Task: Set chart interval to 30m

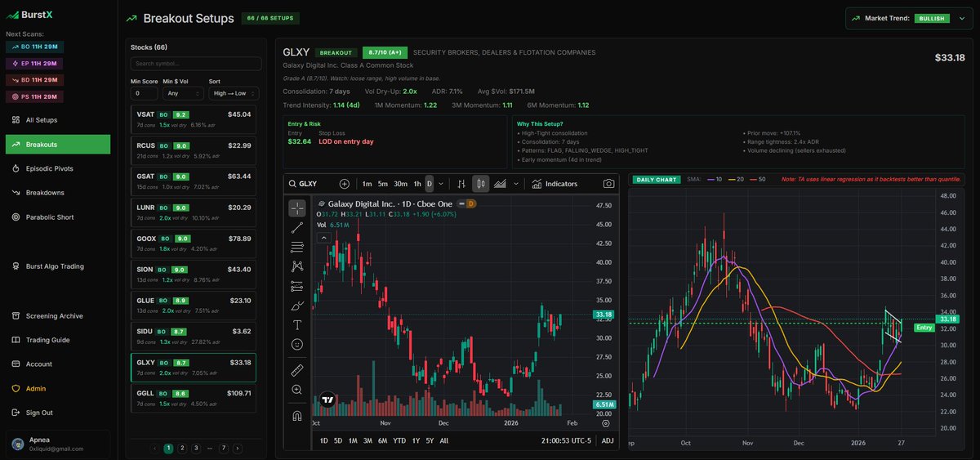Action: coord(400,184)
